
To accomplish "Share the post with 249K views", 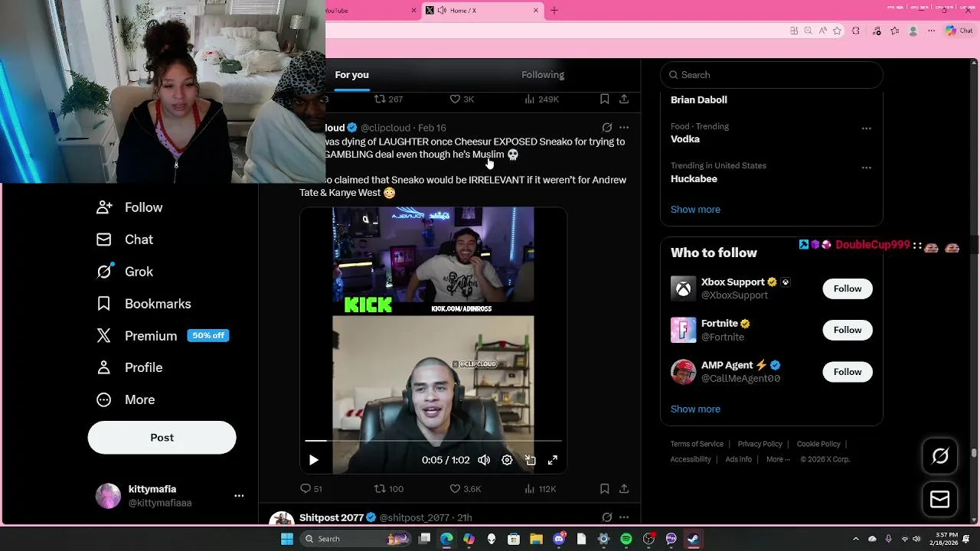I will 624,99.
